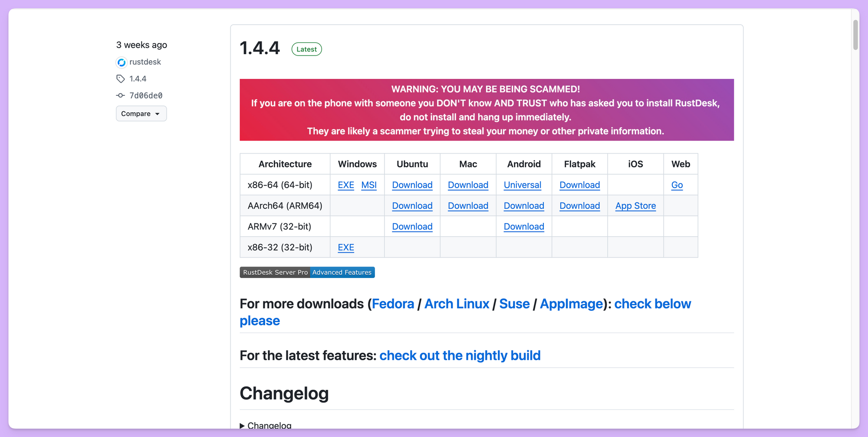The height and width of the screenshot is (437, 868).
Task: Follow the Fedora downloads link
Action: click(x=393, y=304)
